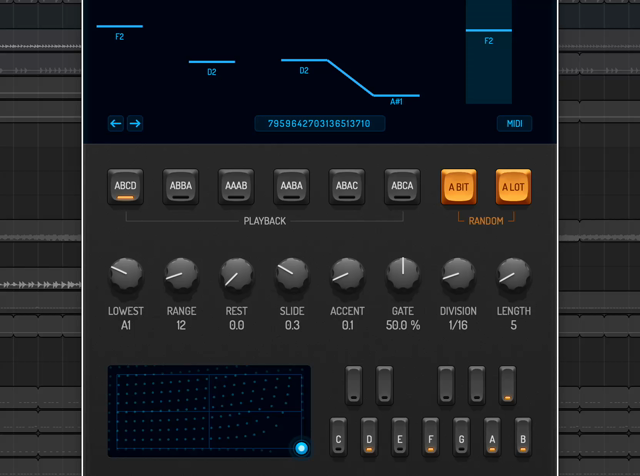Click the ACCENT value 0.1
The height and width of the screenshot is (476, 640).
(x=347, y=325)
